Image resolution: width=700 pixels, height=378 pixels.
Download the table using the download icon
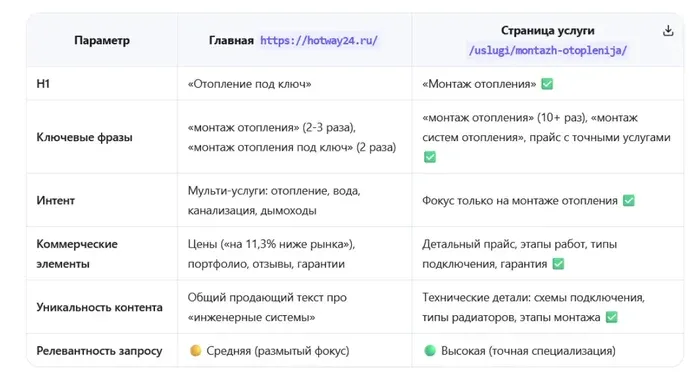click(668, 31)
